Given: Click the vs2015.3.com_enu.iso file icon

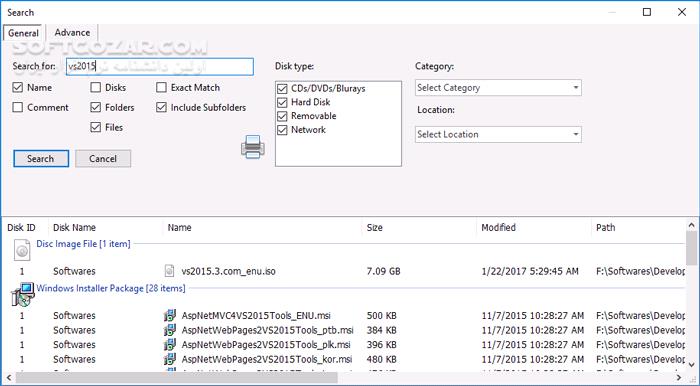Looking at the screenshot, I should 170,270.
